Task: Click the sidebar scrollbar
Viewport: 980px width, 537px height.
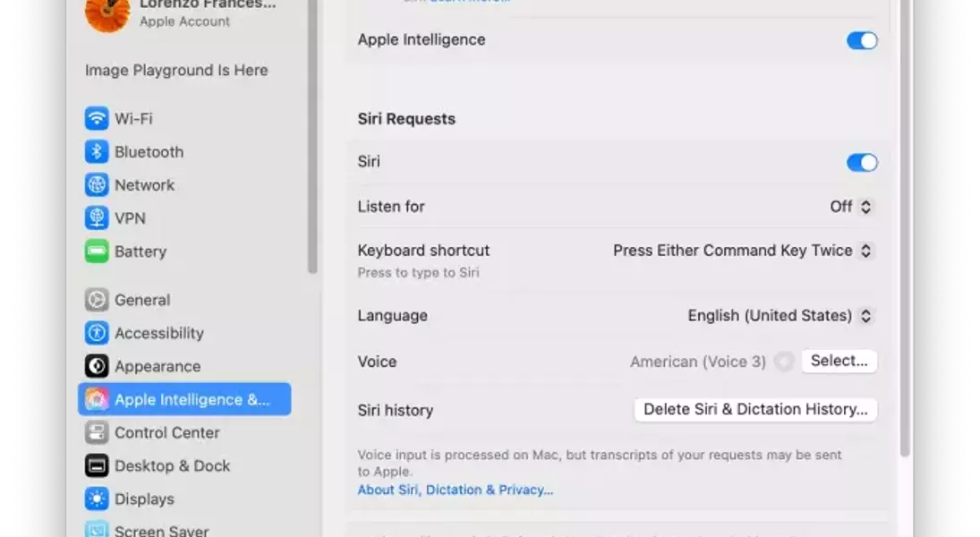Action: click(312, 136)
